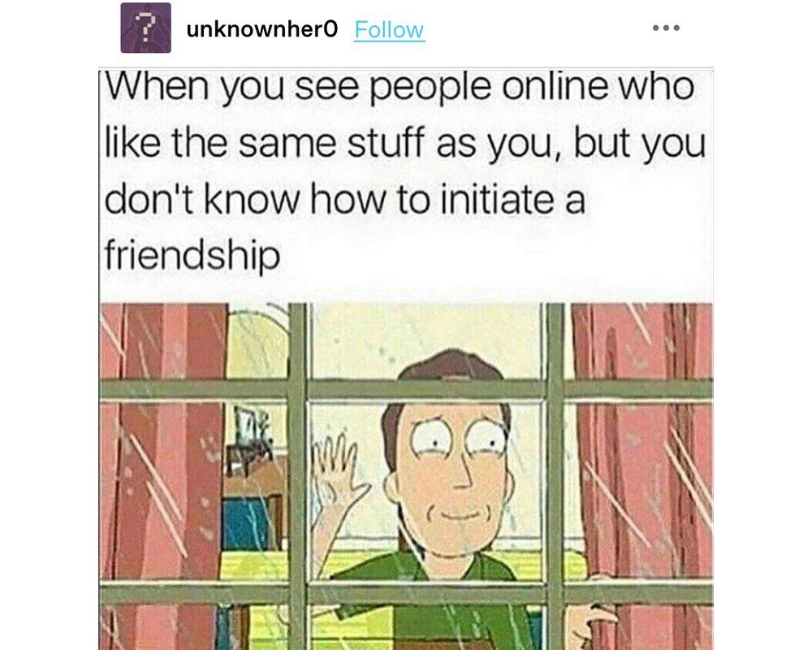Click the caption line 'don't know how to initiate a'
Screen dimensions: 812x650
[345, 200]
